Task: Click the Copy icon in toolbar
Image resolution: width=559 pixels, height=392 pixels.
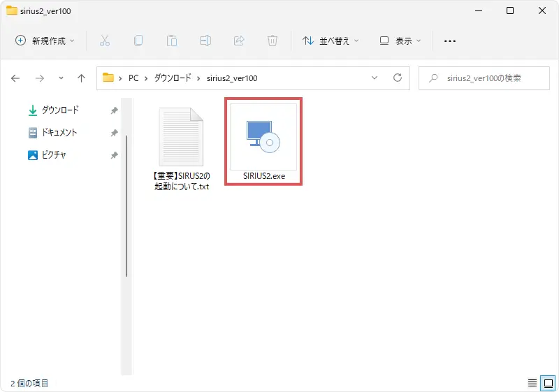Action: click(138, 41)
